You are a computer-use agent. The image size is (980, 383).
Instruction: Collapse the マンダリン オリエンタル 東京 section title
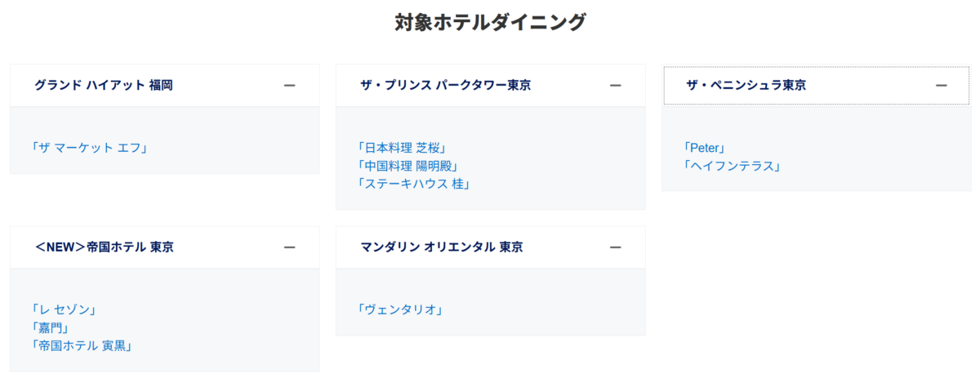click(x=442, y=247)
